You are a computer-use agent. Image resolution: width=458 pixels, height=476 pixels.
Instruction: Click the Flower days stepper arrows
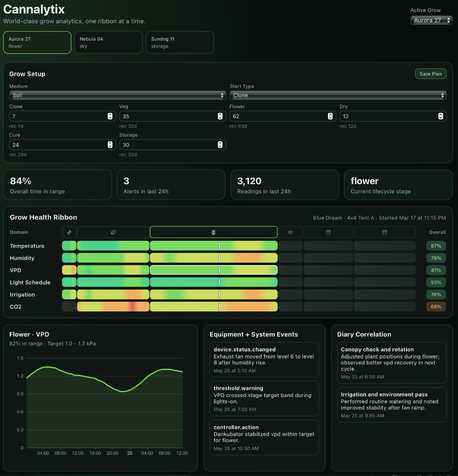click(x=330, y=116)
